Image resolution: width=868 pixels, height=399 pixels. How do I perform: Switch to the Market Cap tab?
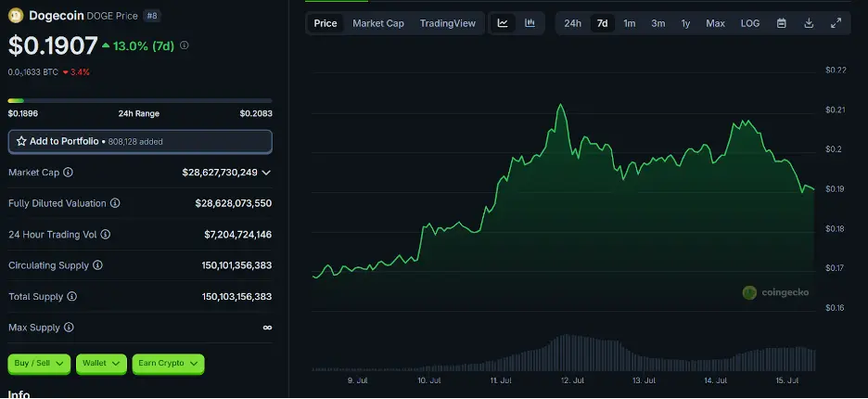[378, 23]
